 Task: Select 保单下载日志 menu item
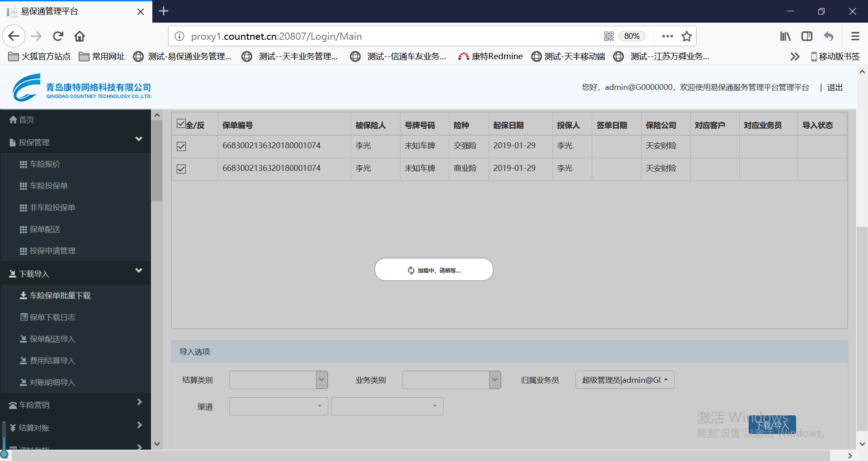(52, 317)
